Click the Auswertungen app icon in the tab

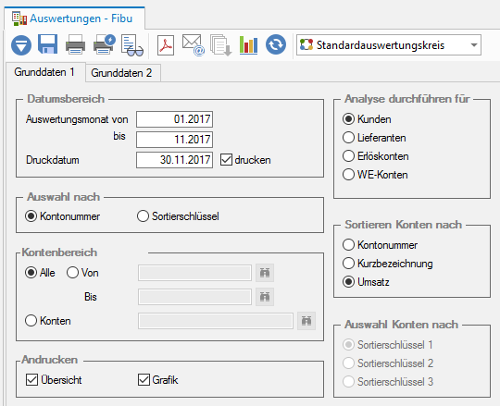[19, 18]
